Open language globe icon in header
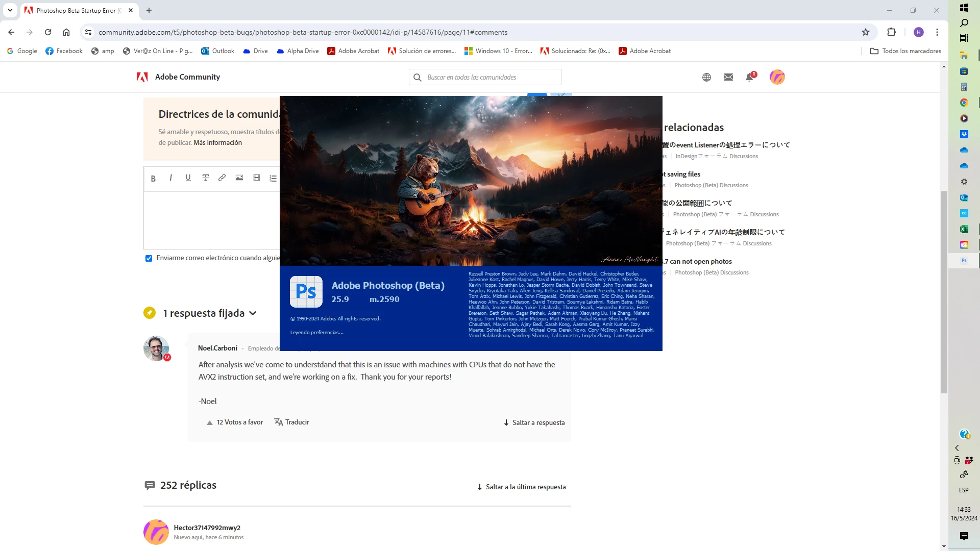 click(706, 77)
